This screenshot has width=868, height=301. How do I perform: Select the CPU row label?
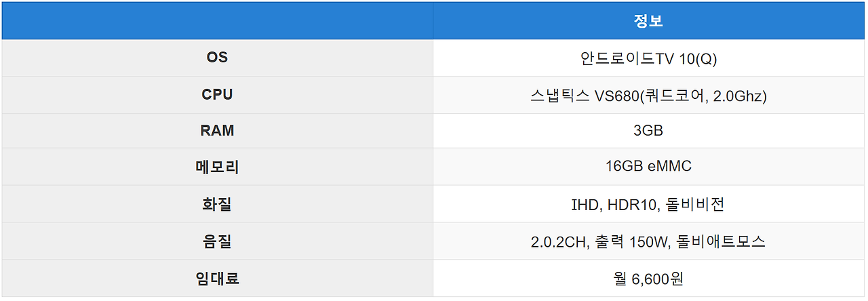[x=217, y=95]
